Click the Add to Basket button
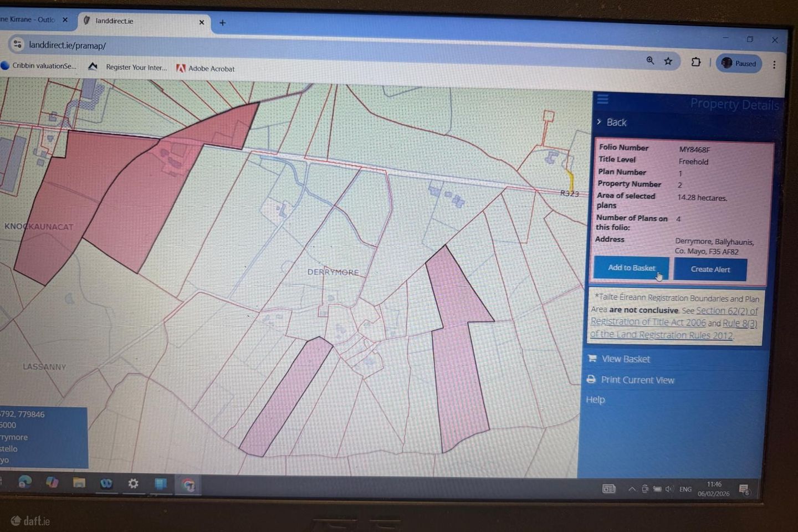 coord(631,268)
